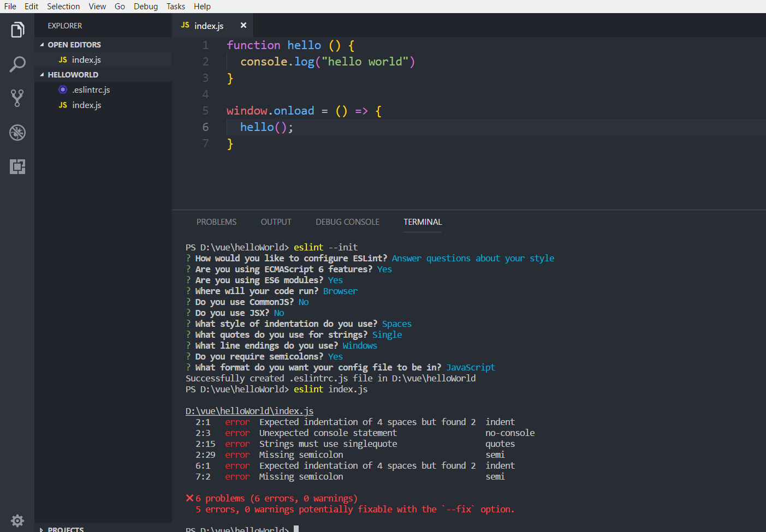The width and height of the screenshot is (766, 532).
Task: Click the 'Successfully created .eslintrc.js file' message
Action: pos(330,378)
